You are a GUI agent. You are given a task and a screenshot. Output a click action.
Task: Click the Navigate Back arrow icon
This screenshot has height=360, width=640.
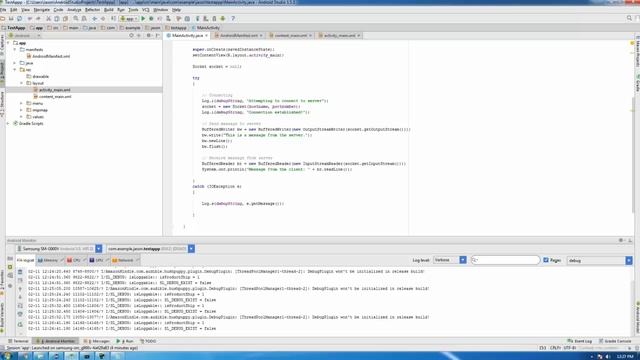[94, 18]
